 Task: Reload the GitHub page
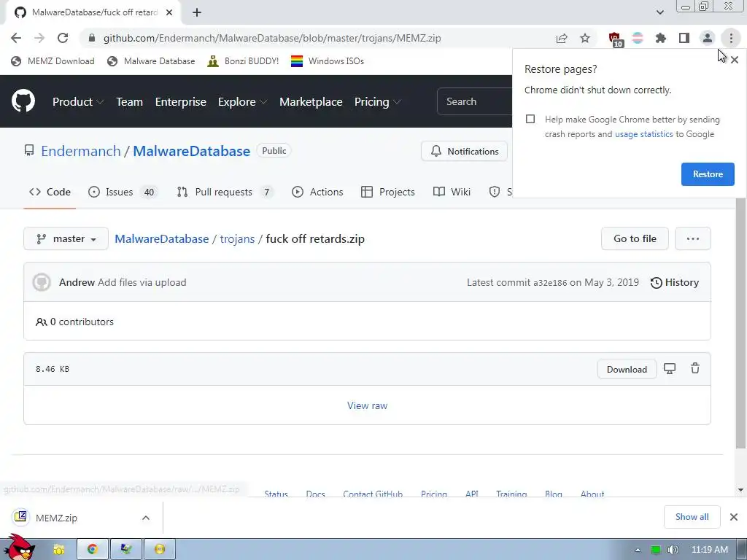coord(63,38)
